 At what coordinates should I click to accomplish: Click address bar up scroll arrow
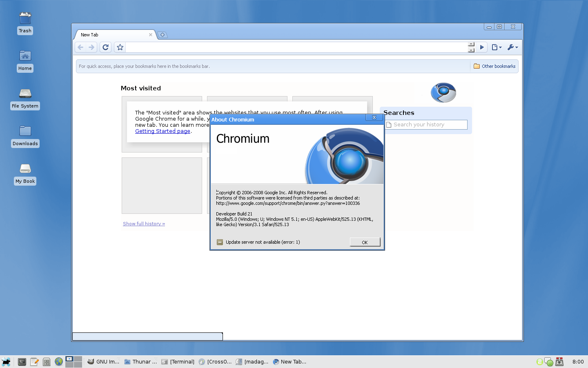(471, 45)
